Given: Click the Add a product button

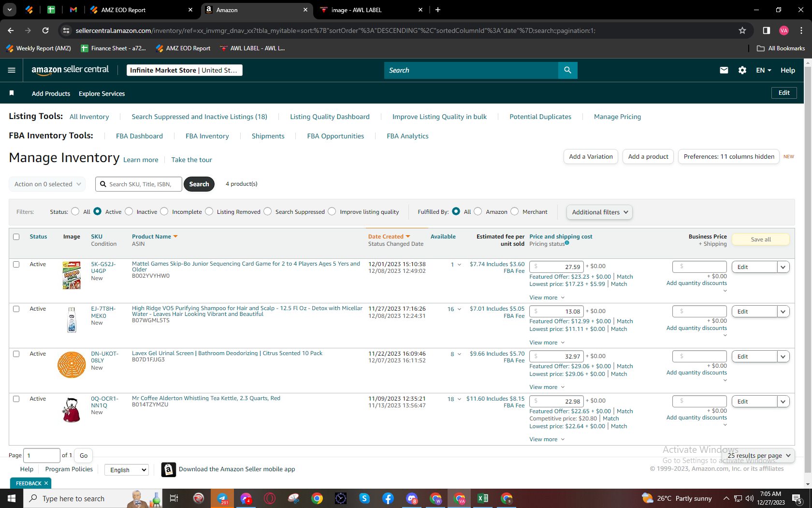Looking at the screenshot, I should tap(648, 157).
